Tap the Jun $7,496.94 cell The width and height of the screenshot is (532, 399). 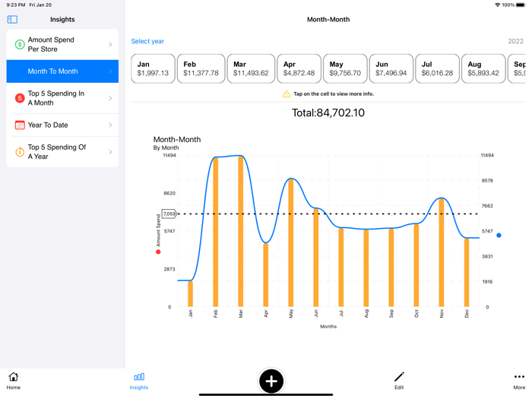tap(391, 68)
